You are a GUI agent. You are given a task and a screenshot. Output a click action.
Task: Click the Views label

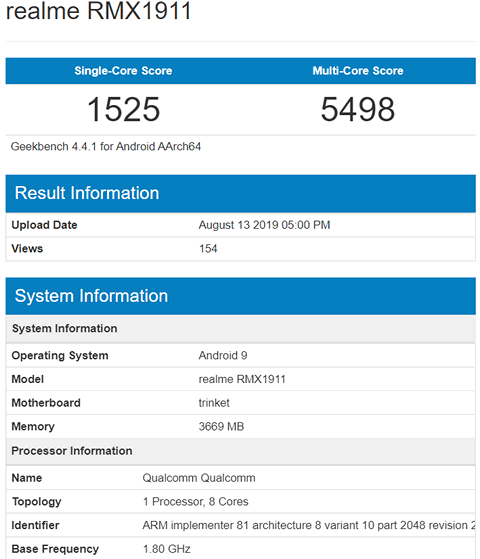[x=27, y=248]
